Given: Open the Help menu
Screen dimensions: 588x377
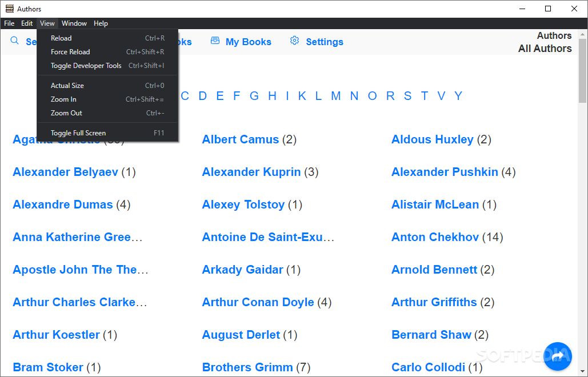Looking at the screenshot, I should pos(101,23).
